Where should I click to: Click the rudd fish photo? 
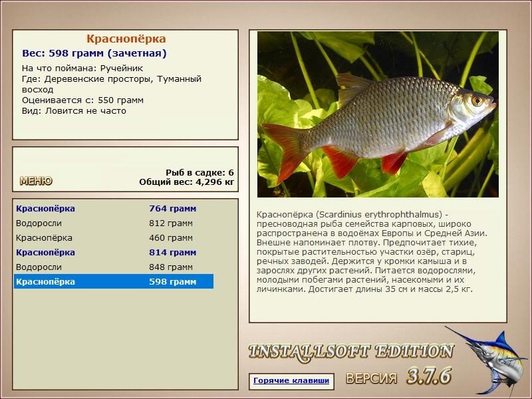click(x=378, y=114)
